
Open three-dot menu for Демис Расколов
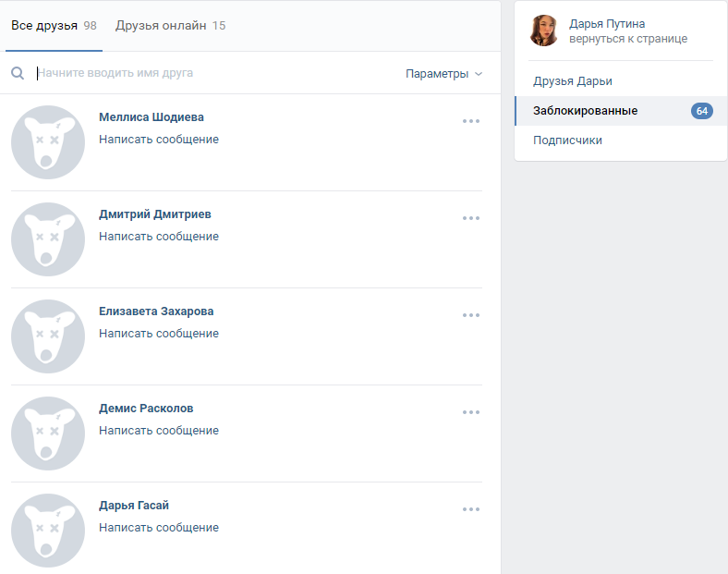(x=471, y=412)
